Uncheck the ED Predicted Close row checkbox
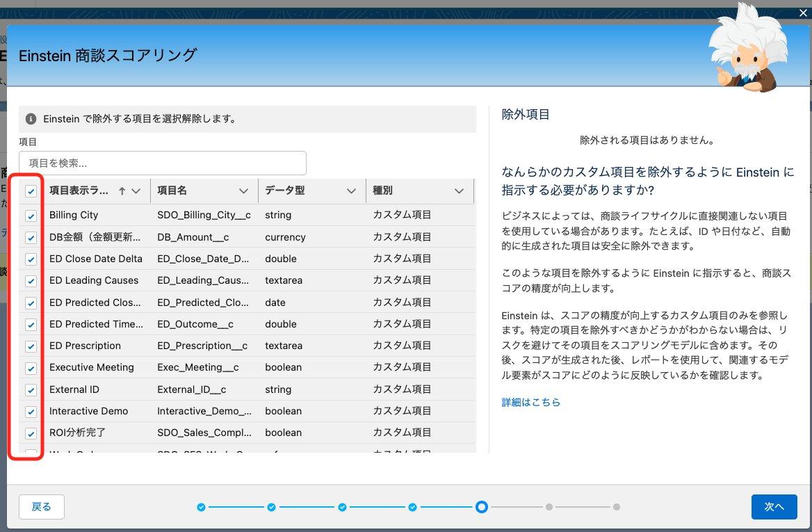Screen dimensions: 812x532 point(31,303)
